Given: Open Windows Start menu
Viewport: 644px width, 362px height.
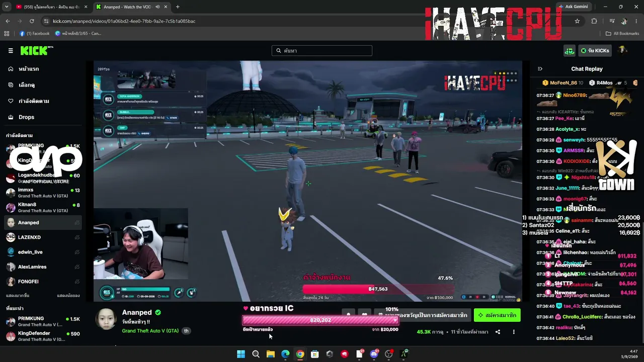Looking at the screenshot, I should click(241, 354).
